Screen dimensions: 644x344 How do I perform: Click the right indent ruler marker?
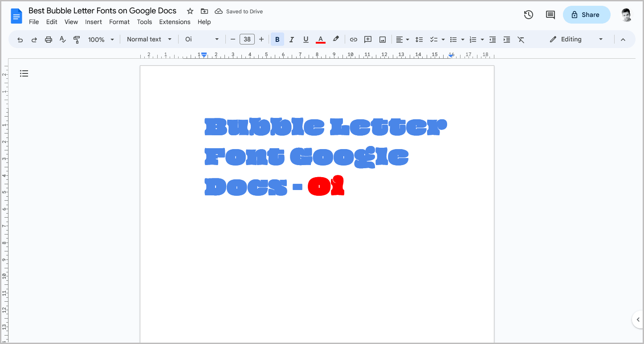[x=451, y=56]
